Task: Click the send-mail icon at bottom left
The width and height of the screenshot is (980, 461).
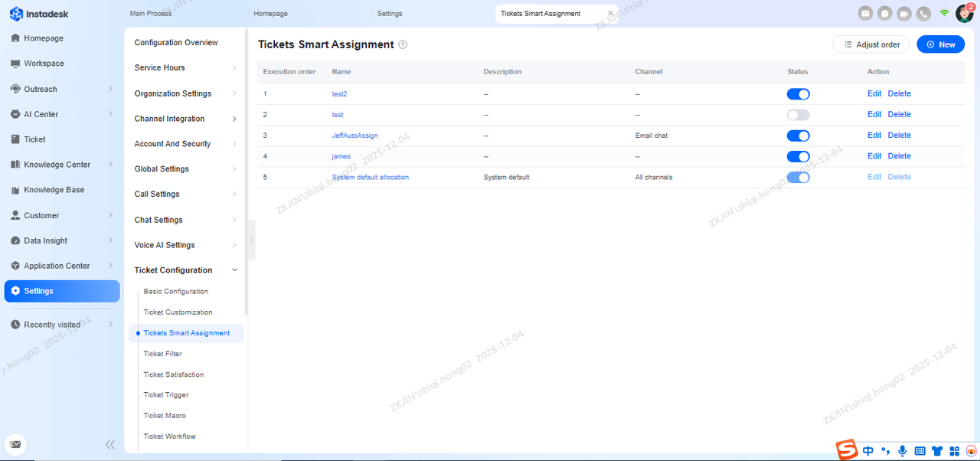Action: click(x=15, y=444)
